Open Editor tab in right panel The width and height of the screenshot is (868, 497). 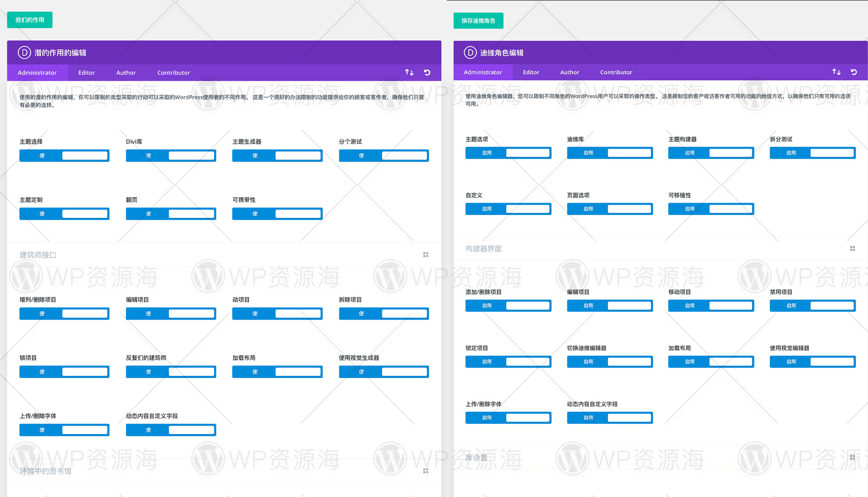click(531, 72)
